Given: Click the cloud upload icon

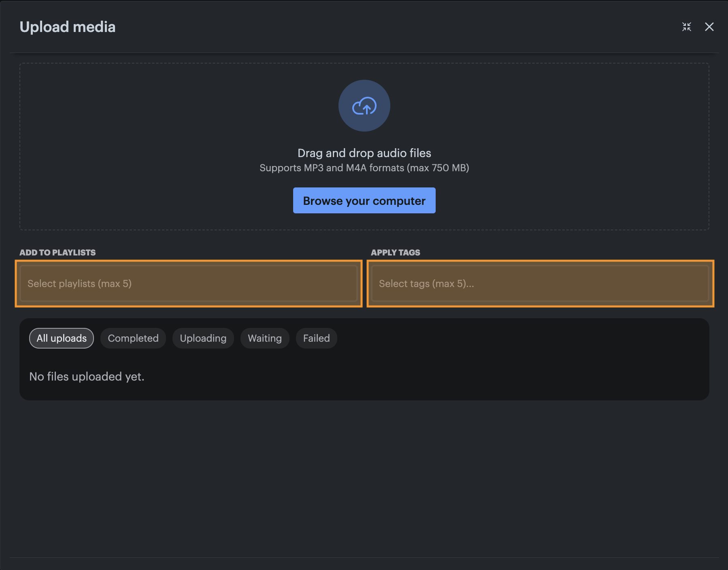Looking at the screenshot, I should pos(364,106).
